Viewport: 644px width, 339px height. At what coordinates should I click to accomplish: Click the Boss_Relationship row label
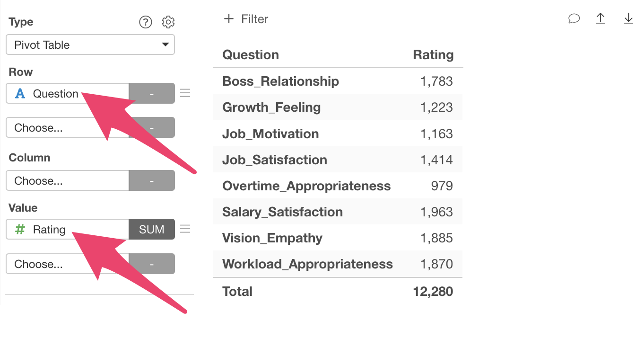tap(280, 81)
